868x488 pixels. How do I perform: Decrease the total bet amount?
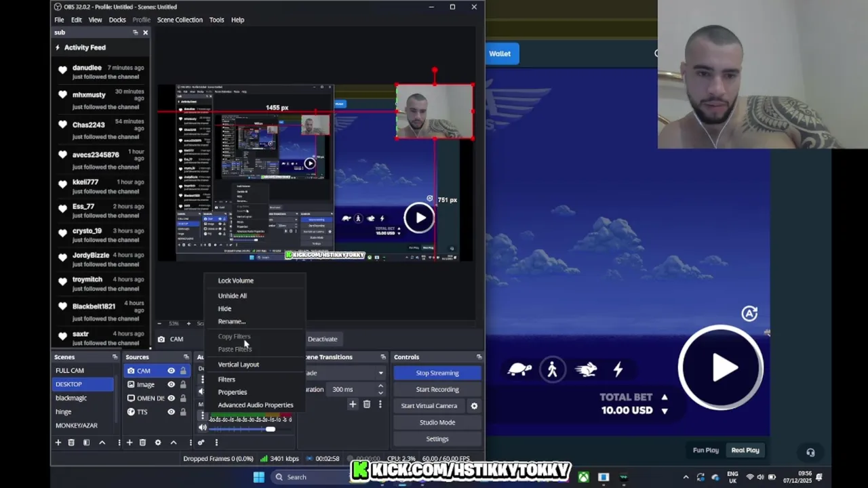(664, 411)
